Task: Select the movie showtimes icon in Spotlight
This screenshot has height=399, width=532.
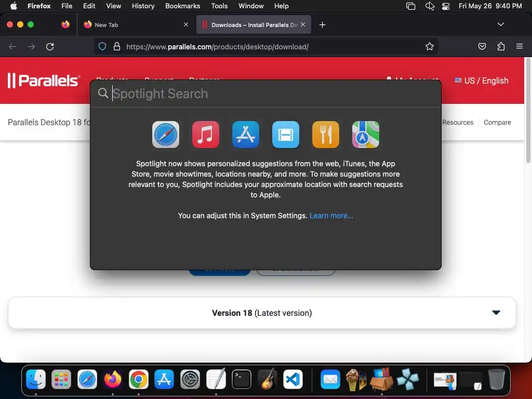Action: (286, 135)
